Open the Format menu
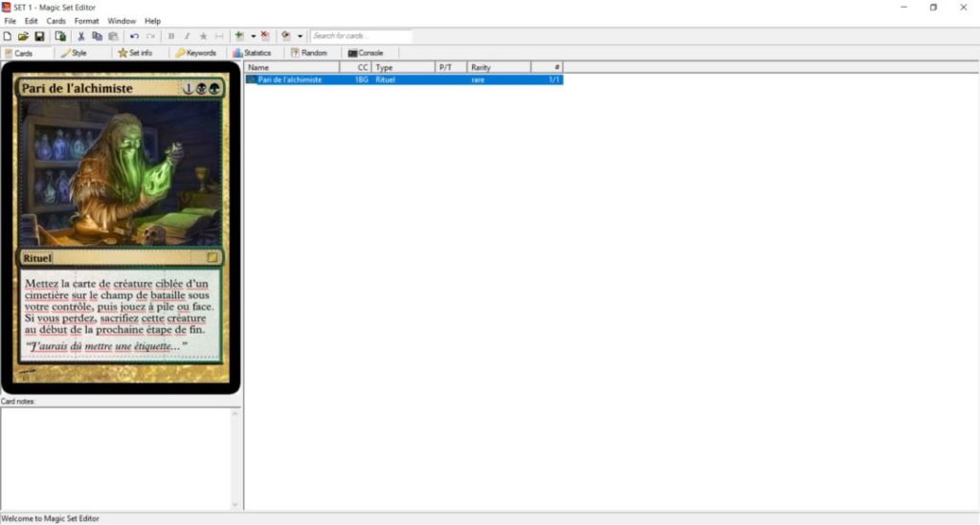980x525 pixels. point(86,21)
